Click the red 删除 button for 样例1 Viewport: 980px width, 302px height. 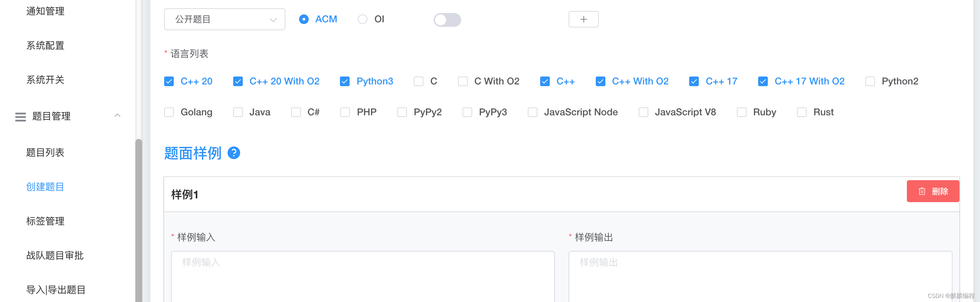coord(933,191)
